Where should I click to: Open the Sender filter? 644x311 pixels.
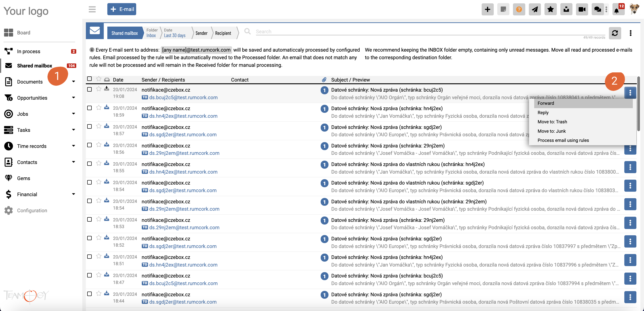[x=201, y=33]
